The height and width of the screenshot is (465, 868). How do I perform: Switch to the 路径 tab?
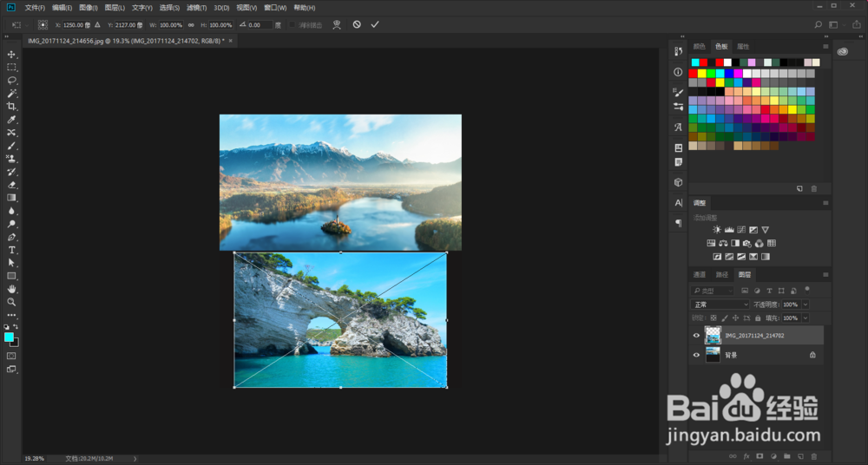pyautogui.click(x=722, y=274)
